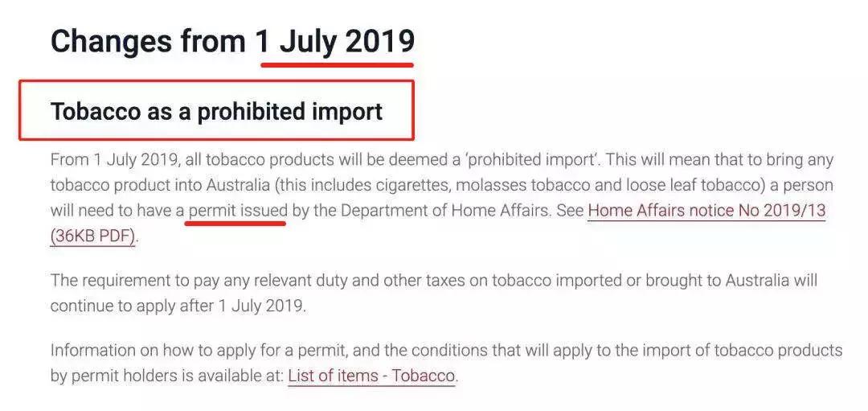868x411 pixels.
Task: Click the red-underlined "permit issued" text
Action: tap(237, 212)
